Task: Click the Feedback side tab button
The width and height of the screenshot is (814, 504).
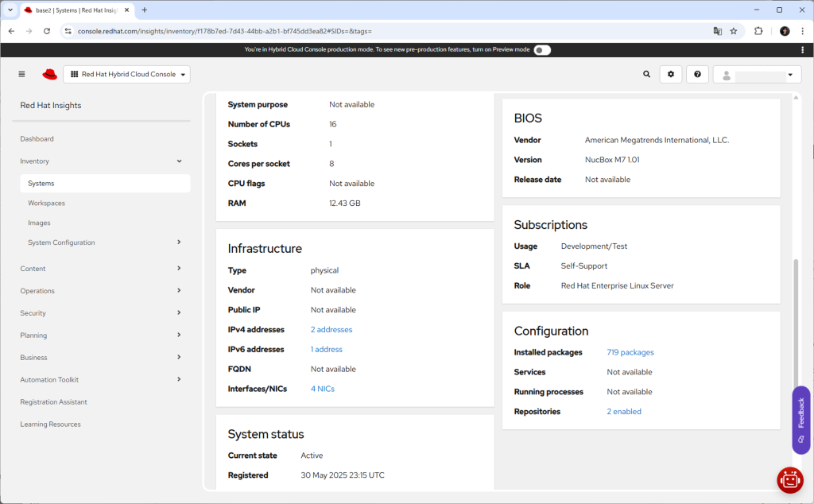Action: pyautogui.click(x=800, y=419)
